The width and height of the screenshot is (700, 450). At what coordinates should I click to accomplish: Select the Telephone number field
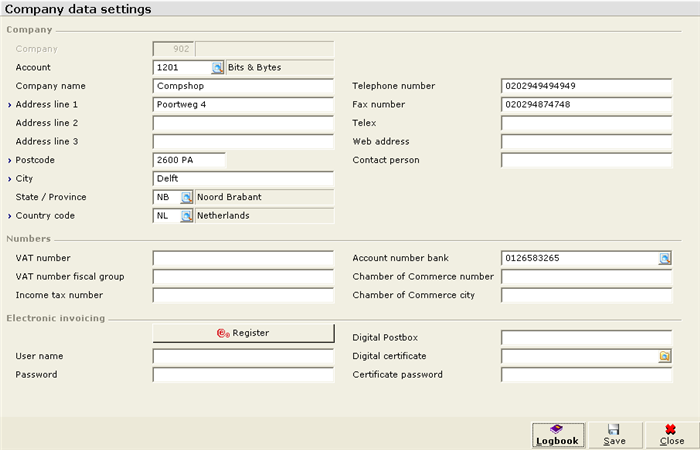(587, 86)
